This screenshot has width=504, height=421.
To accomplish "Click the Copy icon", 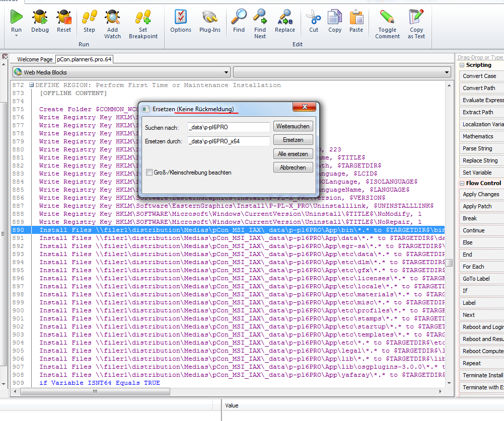I will [x=335, y=17].
